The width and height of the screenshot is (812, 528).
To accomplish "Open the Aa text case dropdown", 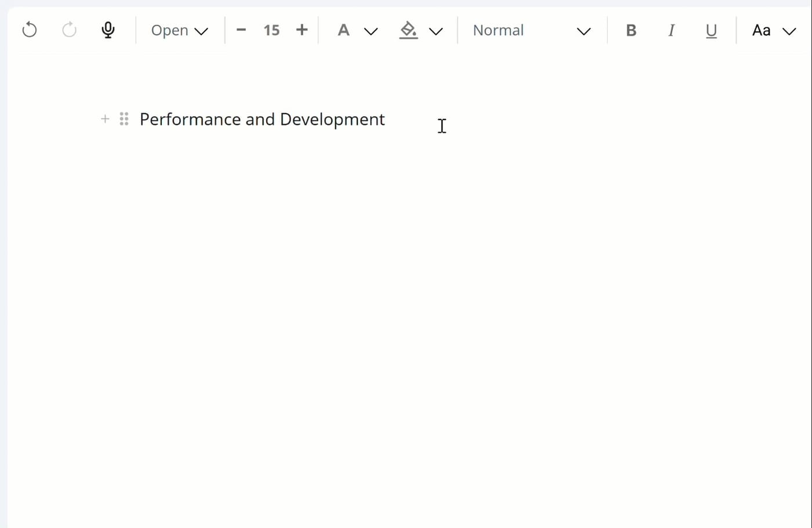I will click(774, 30).
